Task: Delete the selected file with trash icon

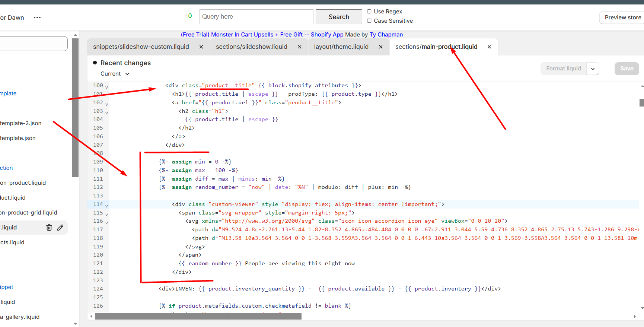Action: click(x=49, y=228)
